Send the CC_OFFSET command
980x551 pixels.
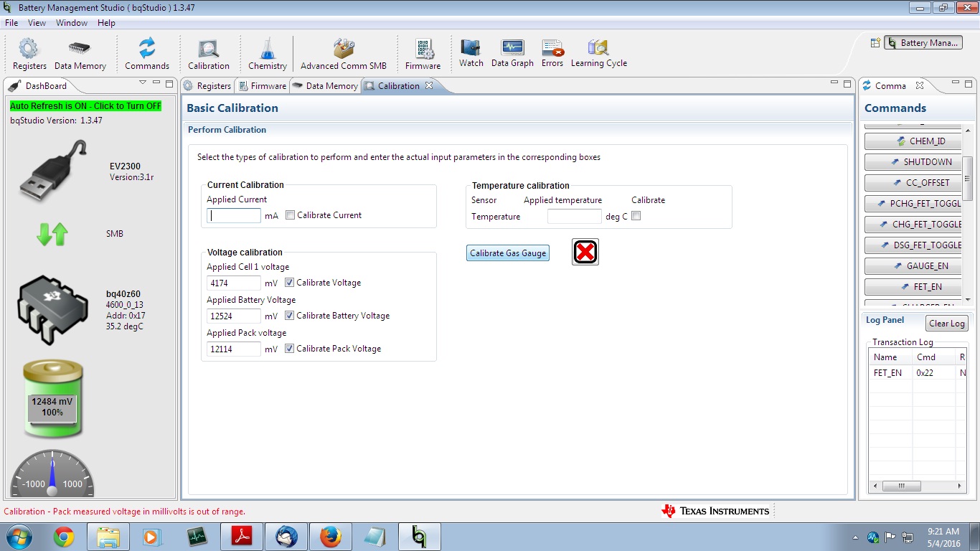tap(913, 183)
